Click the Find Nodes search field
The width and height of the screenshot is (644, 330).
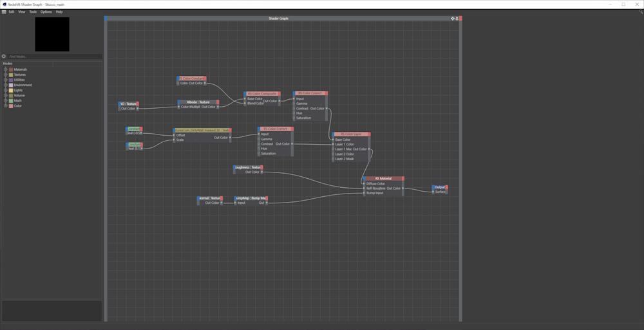click(x=55, y=56)
